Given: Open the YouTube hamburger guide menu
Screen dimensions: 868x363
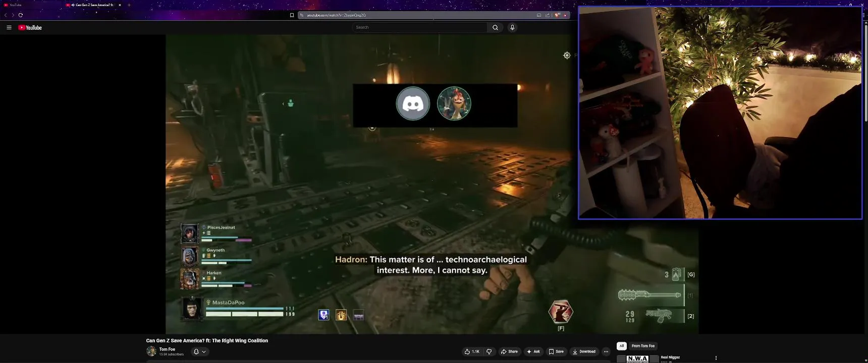Looking at the screenshot, I should click(x=9, y=28).
